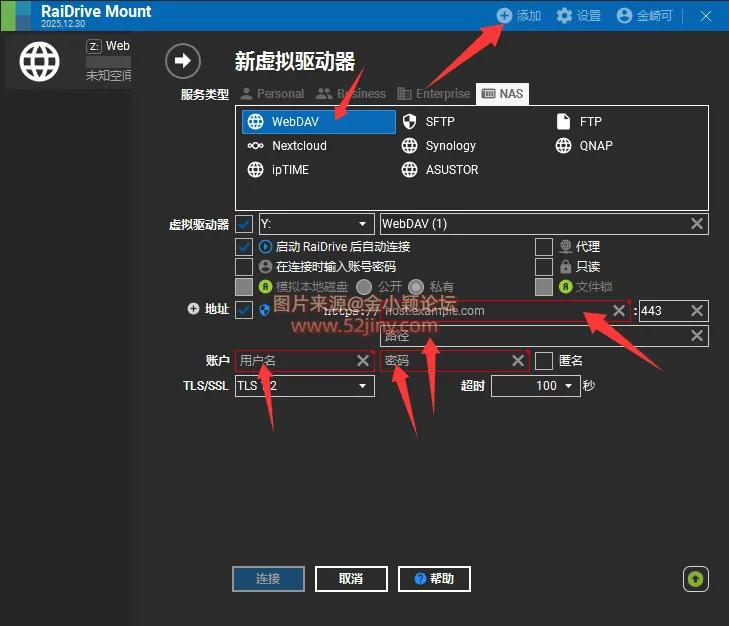The width and height of the screenshot is (729, 626).
Task: Switch to the Personal service tab
Action: pyautogui.click(x=270, y=94)
